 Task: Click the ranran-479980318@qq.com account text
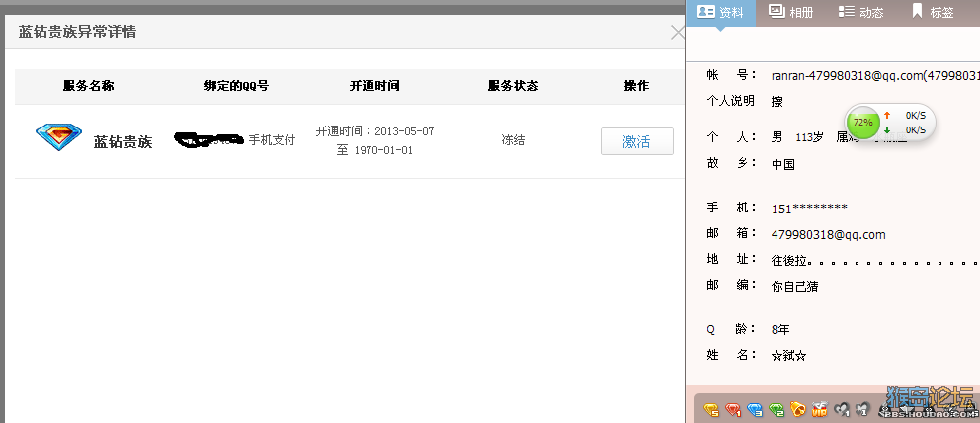(848, 75)
